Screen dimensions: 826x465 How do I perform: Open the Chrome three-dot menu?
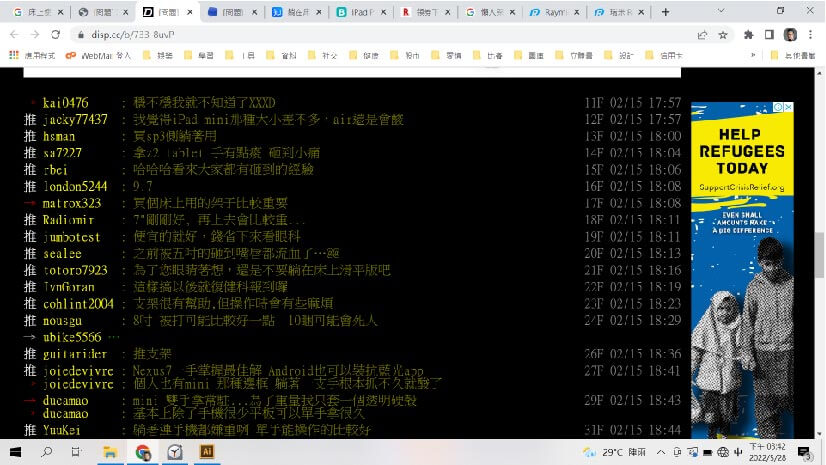[x=811, y=34]
